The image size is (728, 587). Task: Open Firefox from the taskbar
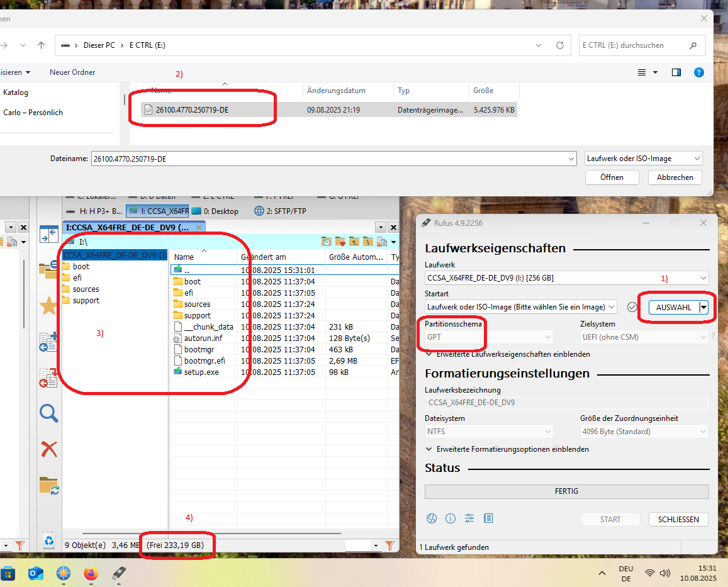point(91,574)
